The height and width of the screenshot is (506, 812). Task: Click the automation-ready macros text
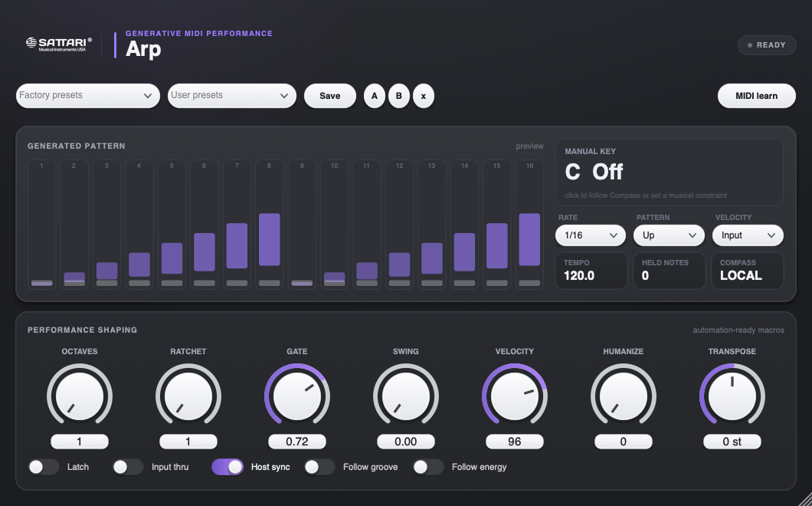click(x=738, y=330)
